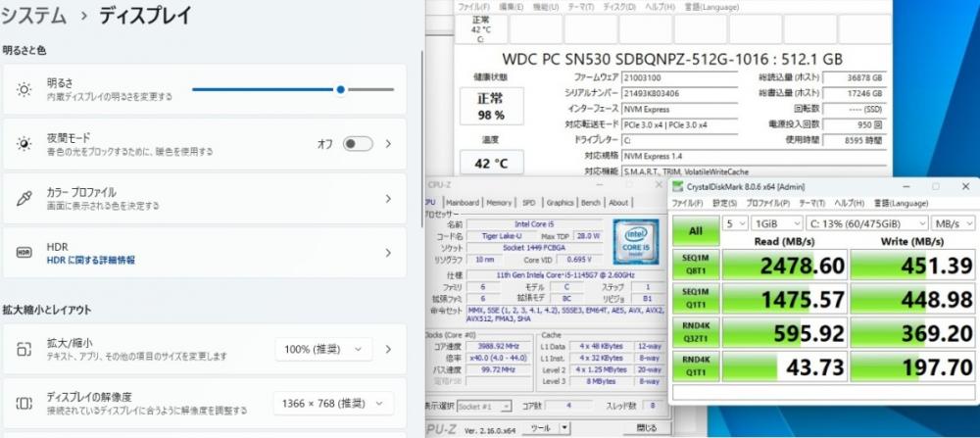Click the HDR badge icon

24,253
